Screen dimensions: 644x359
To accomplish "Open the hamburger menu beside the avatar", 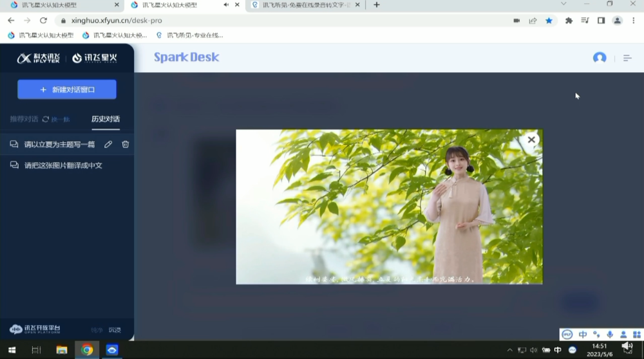I will pyautogui.click(x=627, y=58).
